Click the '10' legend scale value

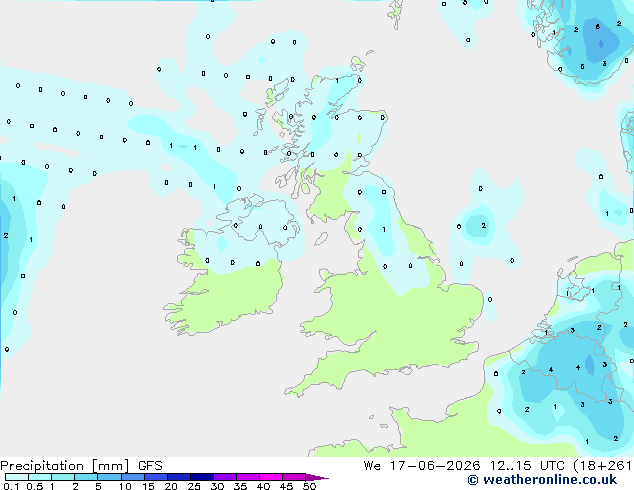[125, 486]
